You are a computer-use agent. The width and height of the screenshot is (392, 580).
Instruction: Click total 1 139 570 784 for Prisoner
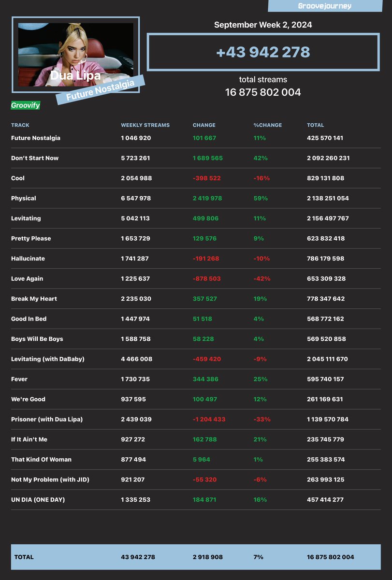[x=327, y=420]
